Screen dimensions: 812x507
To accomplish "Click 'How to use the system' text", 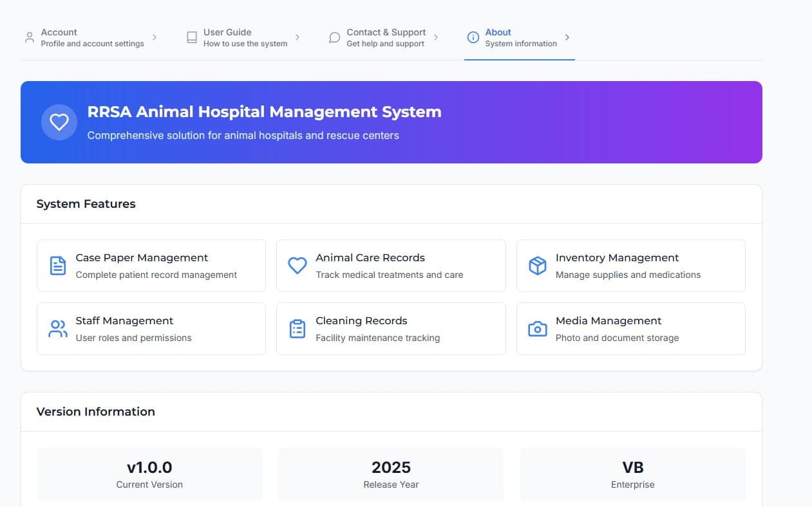I will pyautogui.click(x=245, y=44).
